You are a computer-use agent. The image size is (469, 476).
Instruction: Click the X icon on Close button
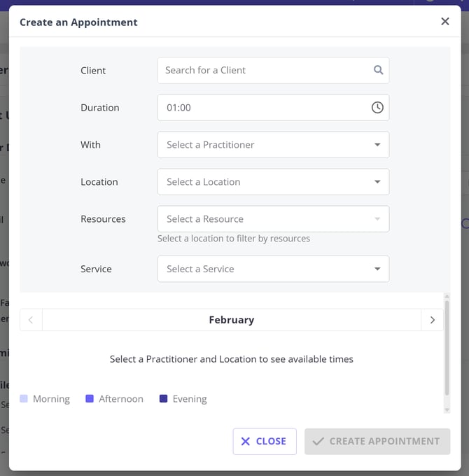click(x=246, y=442)
